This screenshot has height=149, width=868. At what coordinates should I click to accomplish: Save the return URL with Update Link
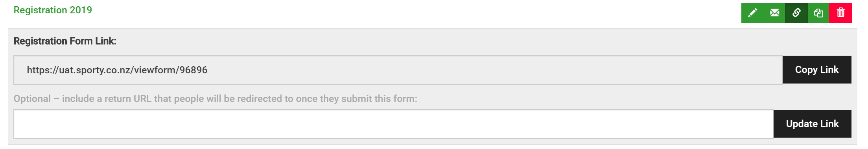coord(812,124)
